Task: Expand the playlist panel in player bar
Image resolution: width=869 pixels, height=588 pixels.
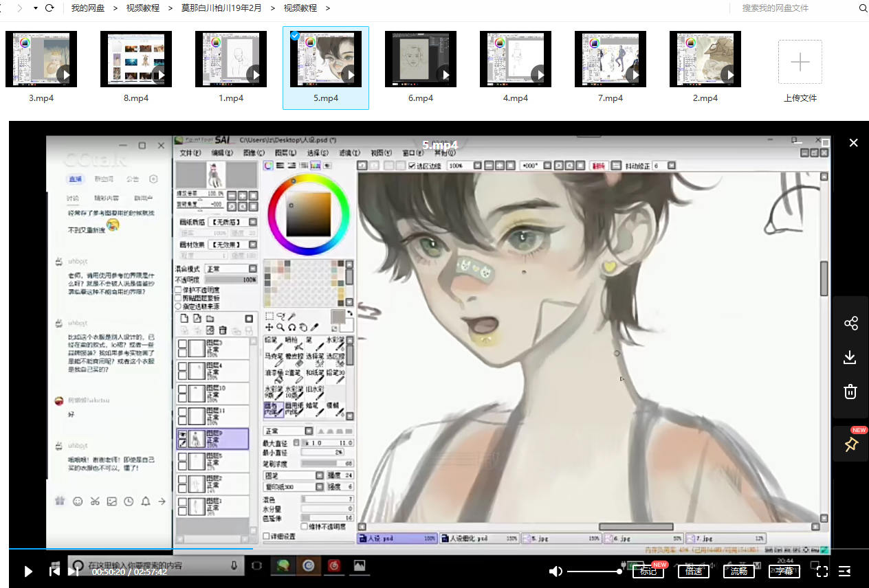Action: [845, 571]
